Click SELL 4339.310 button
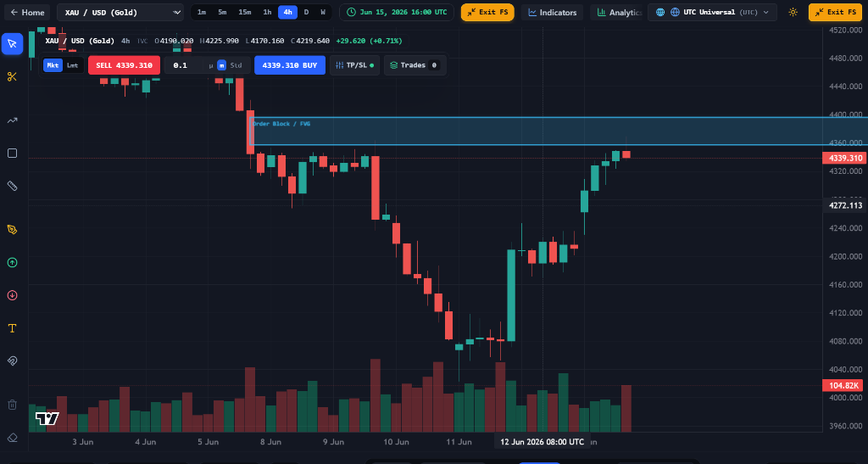The width and height of the screenshot is (868, 464). click(x=124, y=65)
